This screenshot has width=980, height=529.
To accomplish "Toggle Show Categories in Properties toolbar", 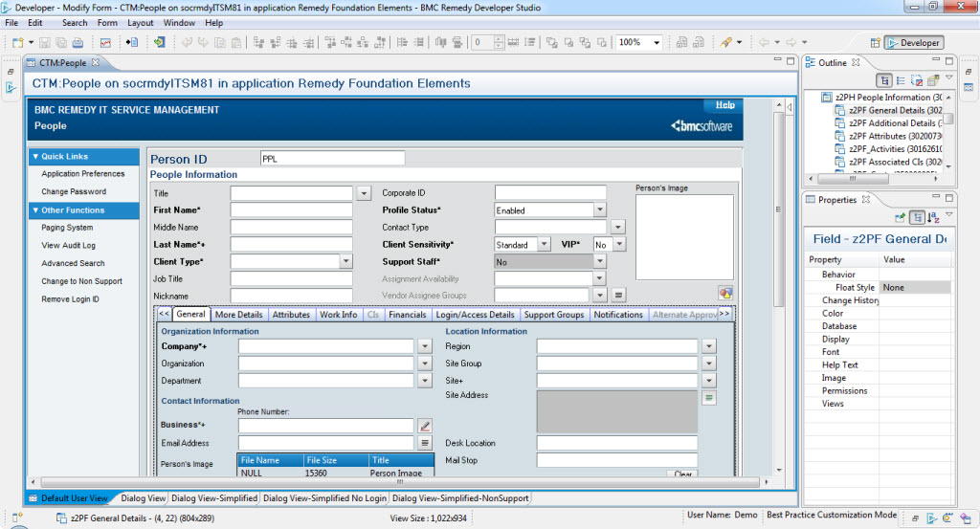I will 917,217.
